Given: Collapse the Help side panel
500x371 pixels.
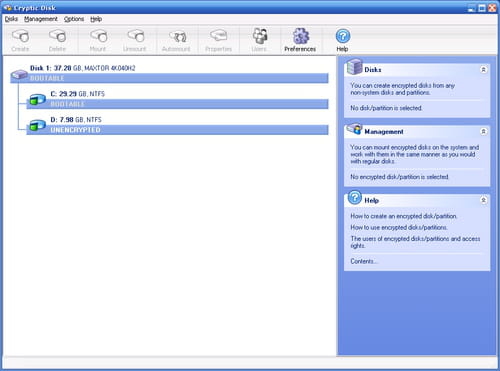Looking at the screenshot, I should pyautogui.click(x=483, y=200).
